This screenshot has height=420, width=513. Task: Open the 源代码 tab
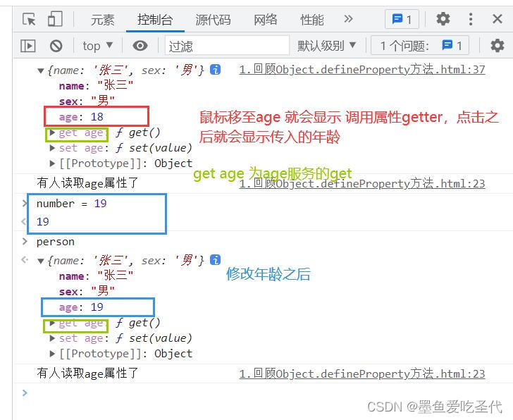pyautogui.click(x=213, y=20)
